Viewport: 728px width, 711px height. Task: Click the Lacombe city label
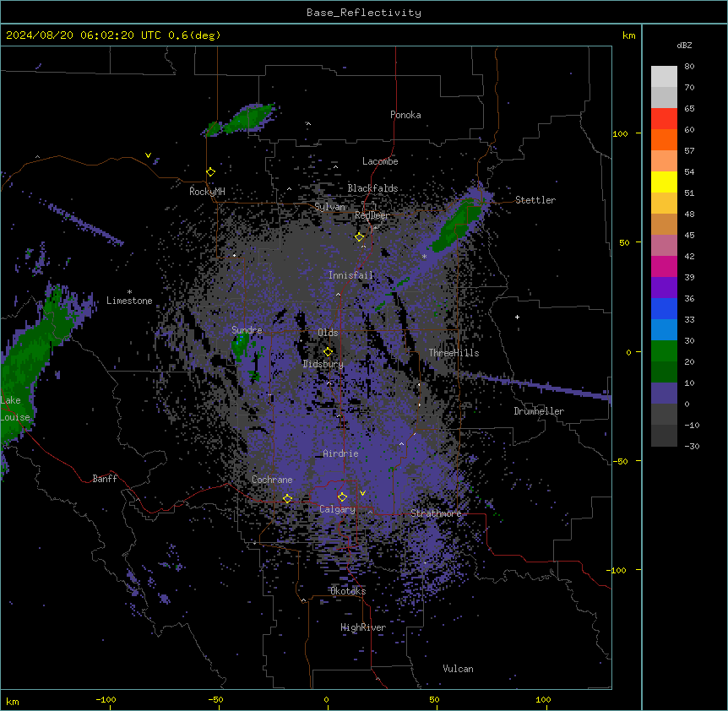(x=380, y=161)
